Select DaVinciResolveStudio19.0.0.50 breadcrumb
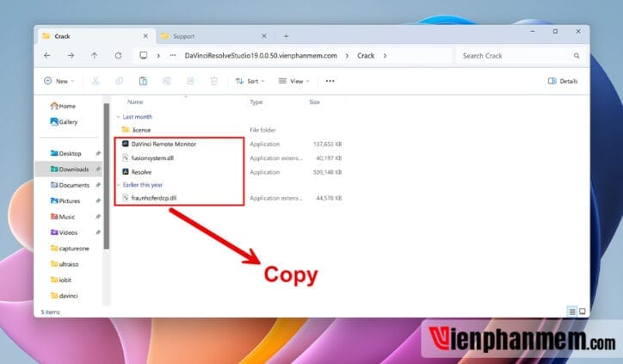The image size is (623, 364). (x=261, y=56)
